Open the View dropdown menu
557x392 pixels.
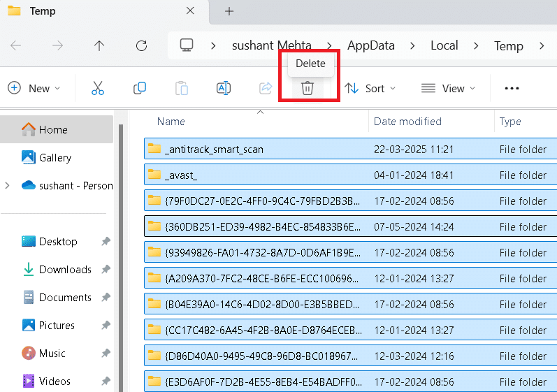(x=448, y=88)
